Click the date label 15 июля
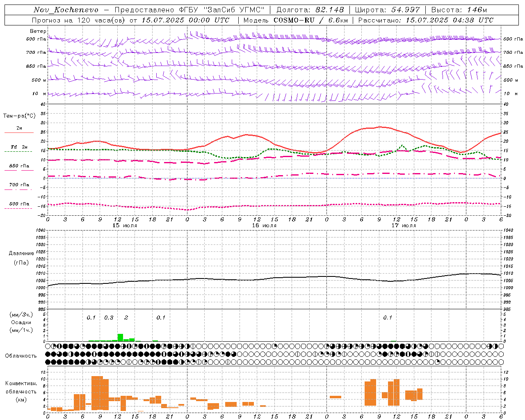 click(125, 225)
